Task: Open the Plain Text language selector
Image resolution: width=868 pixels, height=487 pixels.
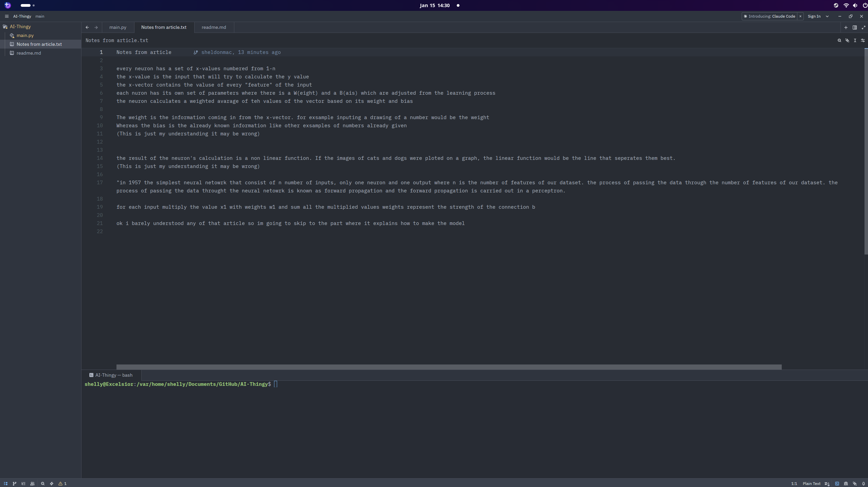Action: [811, 484]
